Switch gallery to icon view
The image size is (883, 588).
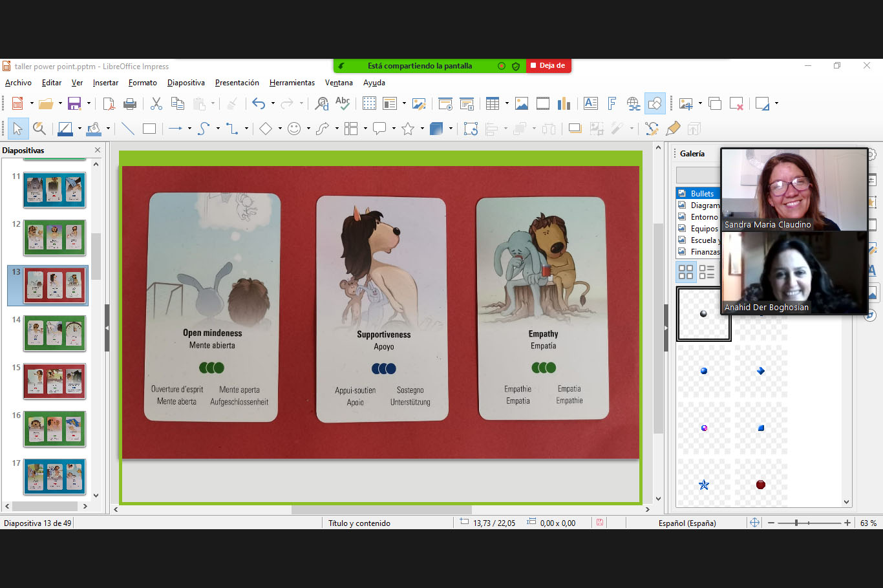(x=686, y=272)
